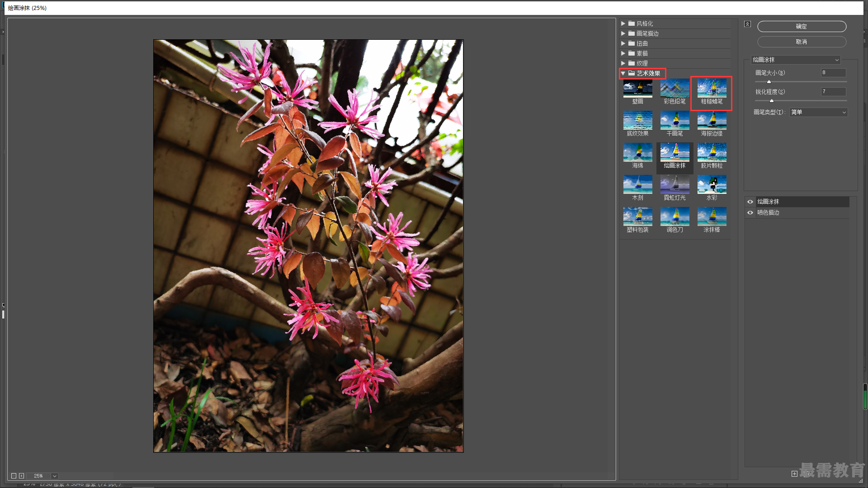Click the 画笔大小 value field showing 8
The image size is (868, 488).
[833, 73]
